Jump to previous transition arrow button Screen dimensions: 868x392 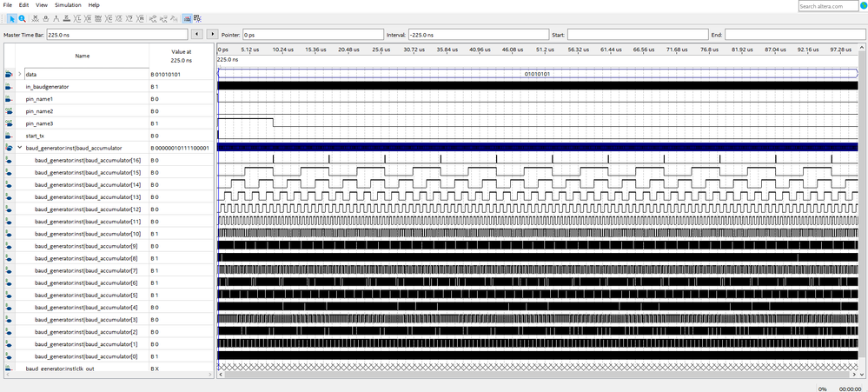[x=196, y=34]
